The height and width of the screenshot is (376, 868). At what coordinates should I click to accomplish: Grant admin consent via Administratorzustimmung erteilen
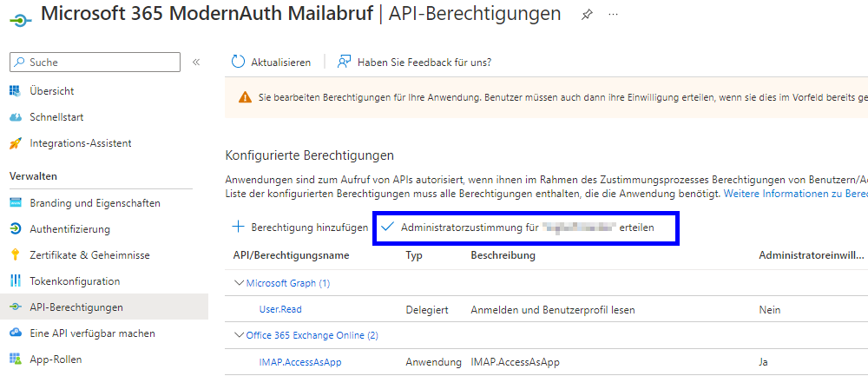coord(518,227)
